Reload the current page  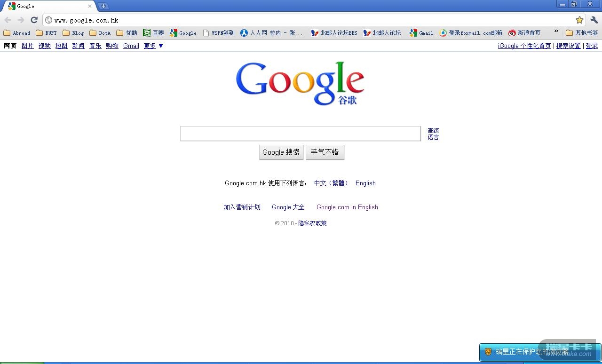(34, 20)
